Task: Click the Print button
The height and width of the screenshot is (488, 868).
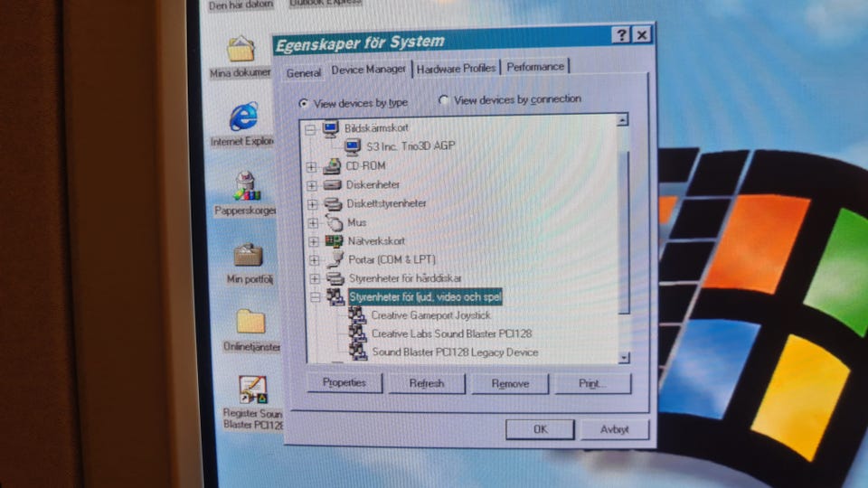Action: pos(592,383)
